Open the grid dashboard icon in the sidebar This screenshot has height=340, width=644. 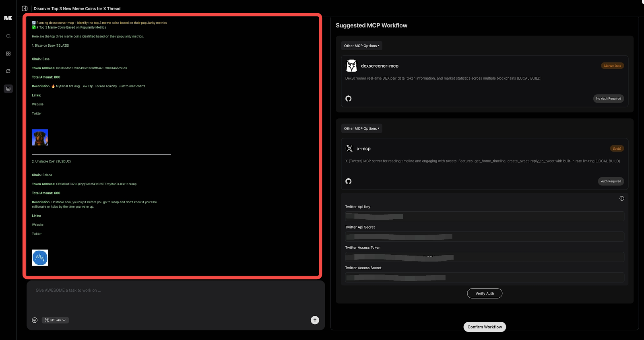point(8,54)
